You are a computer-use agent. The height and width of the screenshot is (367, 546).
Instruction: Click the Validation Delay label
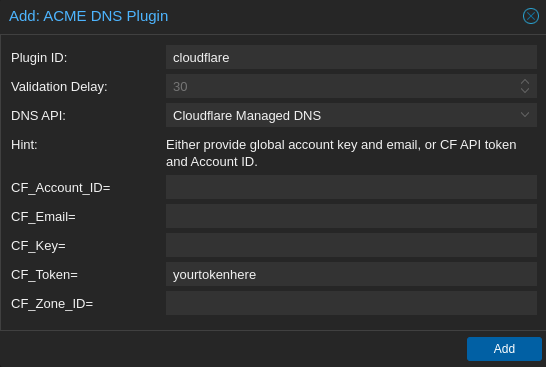(59, 87)
